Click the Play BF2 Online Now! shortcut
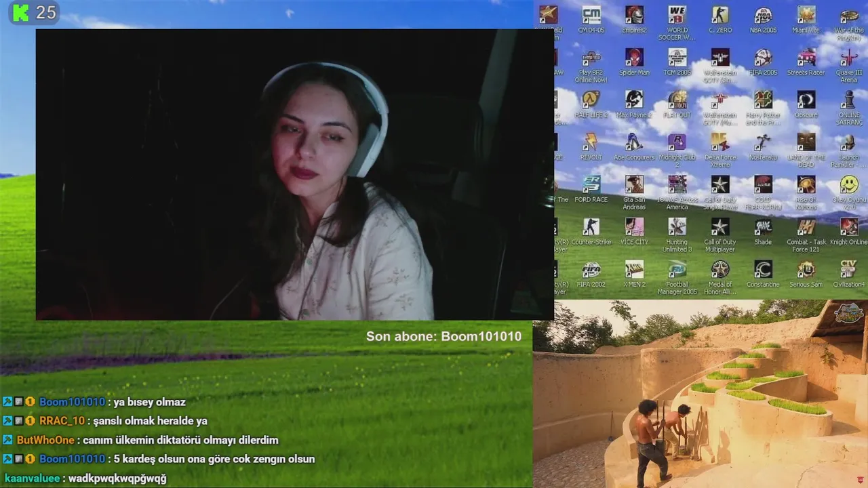This screenshot has height=488, width=868. click(x=591, y=66)
